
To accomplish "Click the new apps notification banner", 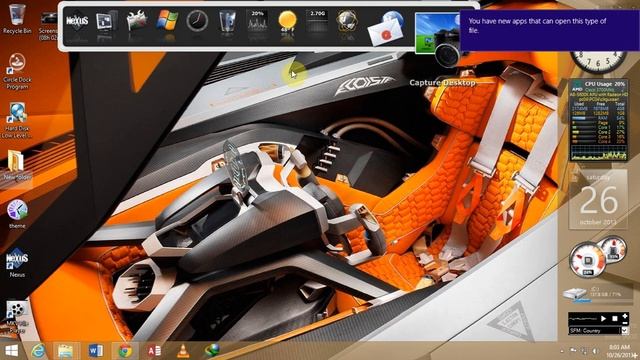I will [x=549, y=30].
